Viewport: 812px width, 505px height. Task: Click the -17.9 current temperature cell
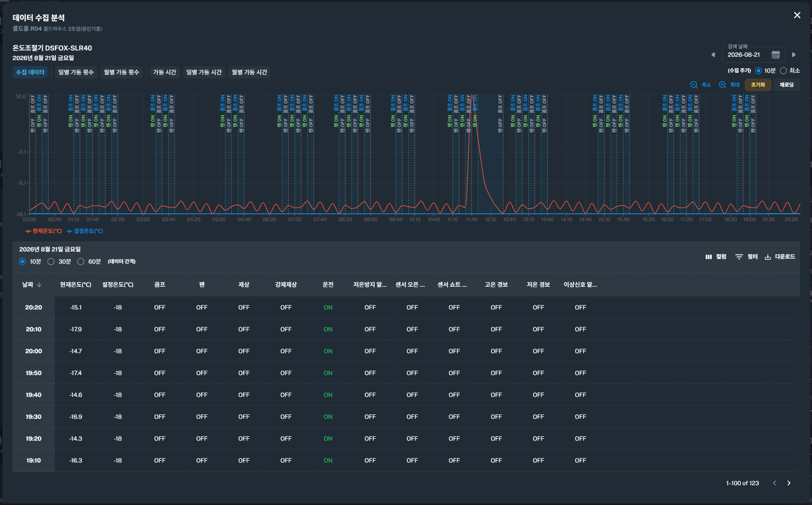(x=76, y=329)
